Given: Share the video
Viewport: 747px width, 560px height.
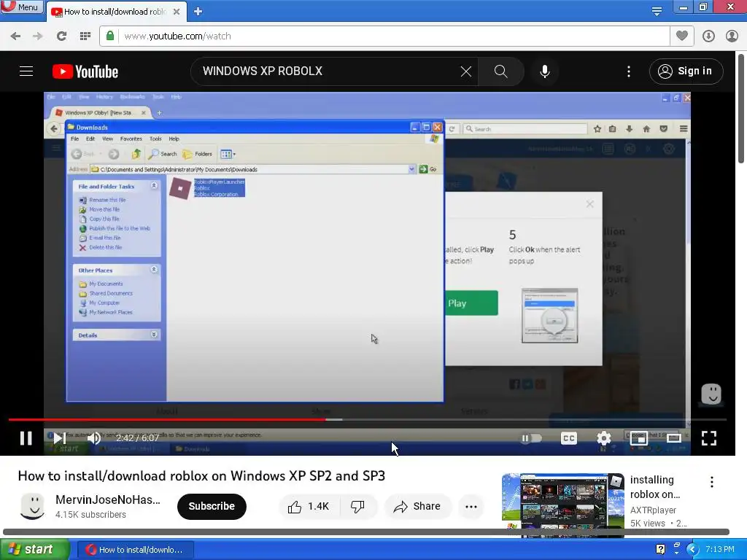Looking at the screenshot, I should point(417,506).
